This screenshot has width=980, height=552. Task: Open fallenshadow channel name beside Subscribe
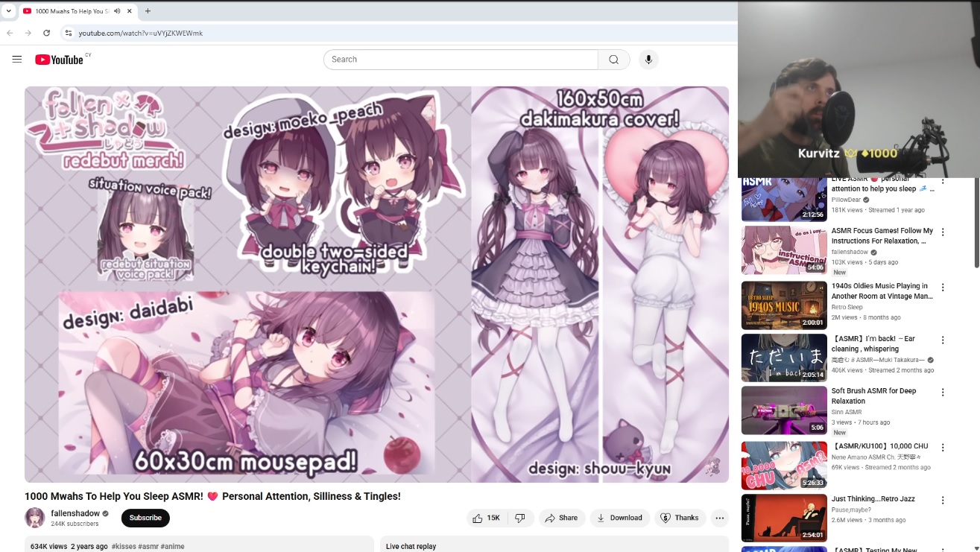75,513
